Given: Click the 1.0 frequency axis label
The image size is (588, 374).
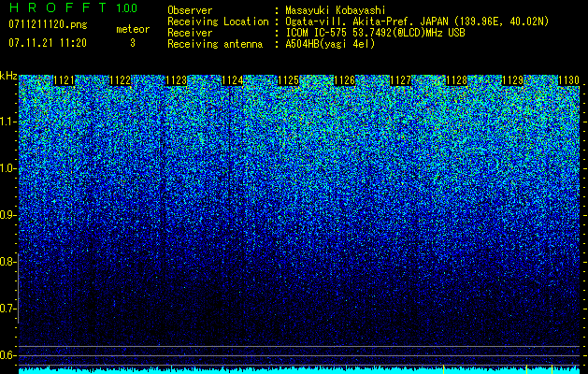Looking at the screenshot, I should tap(8, 169).
